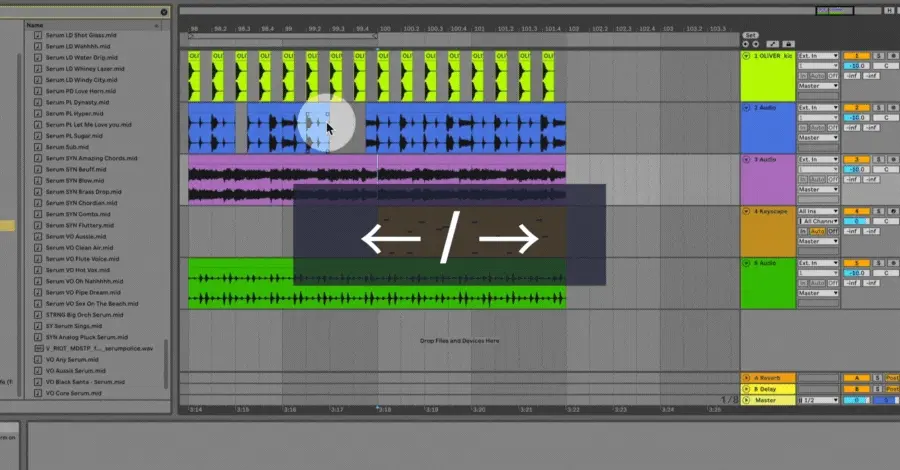Toggle track activator 4 on Keyscape

pyautogui.click(x=856, y=211)
